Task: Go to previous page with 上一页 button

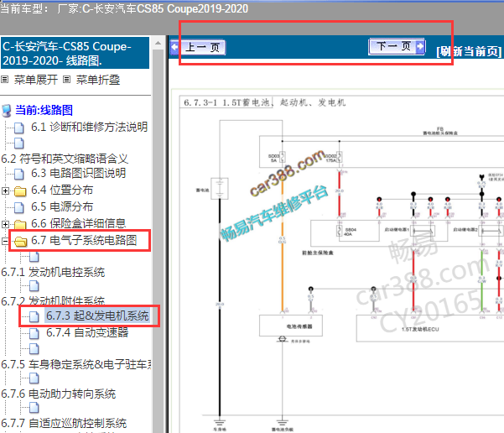Action: click(198, 48)
